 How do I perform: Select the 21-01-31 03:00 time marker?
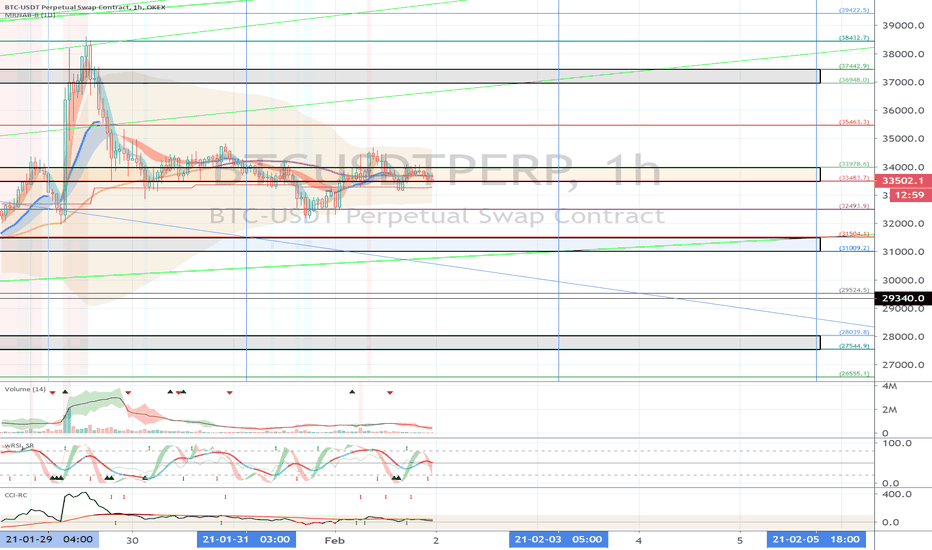(247, 539)
